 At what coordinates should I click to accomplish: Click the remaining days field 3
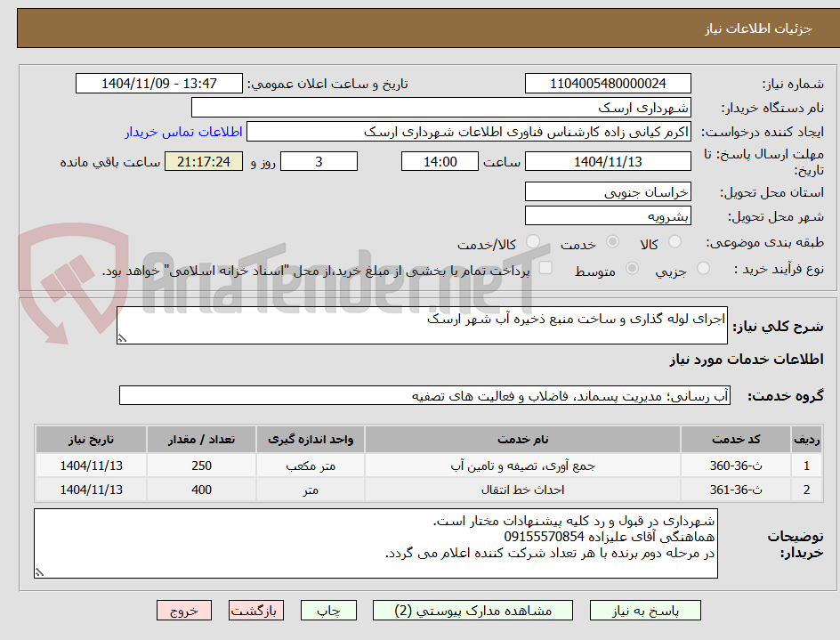point(319,161)
